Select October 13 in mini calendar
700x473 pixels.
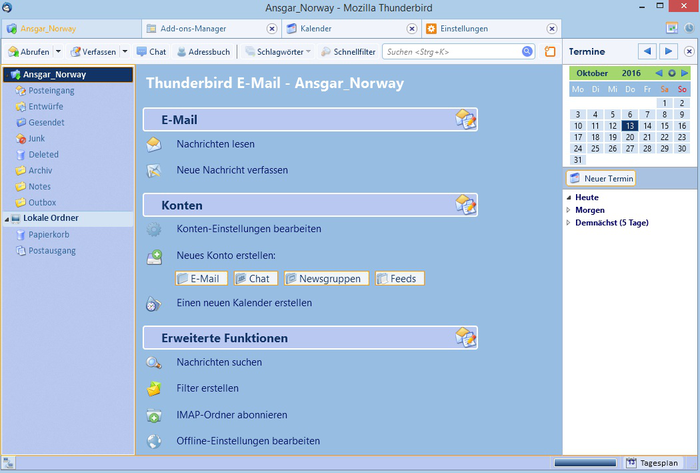[x=630, y=126]
